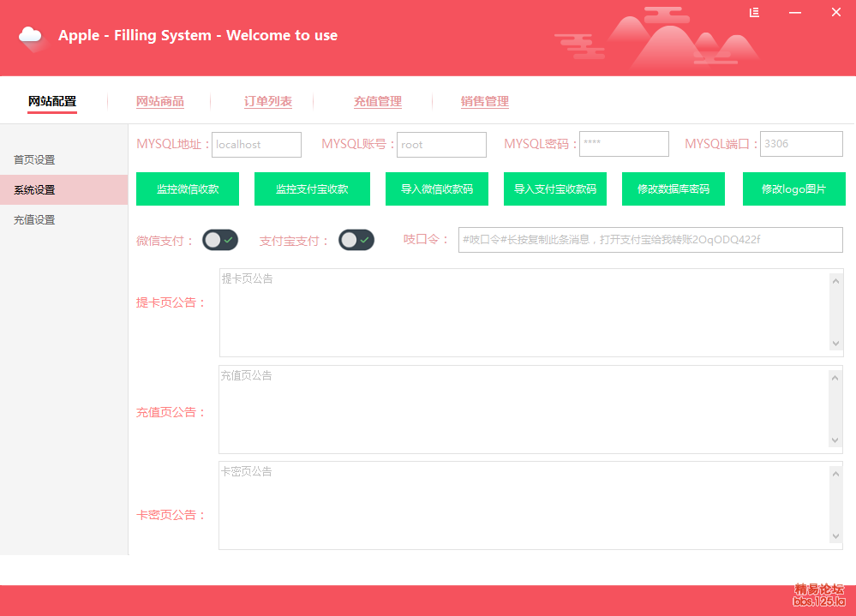
Task: Click the MYSQL地址 input field
Action: click(256, 145)
